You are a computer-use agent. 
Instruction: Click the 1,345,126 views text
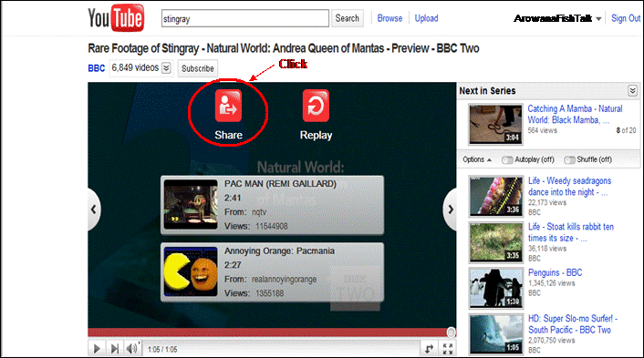(552, 283)
